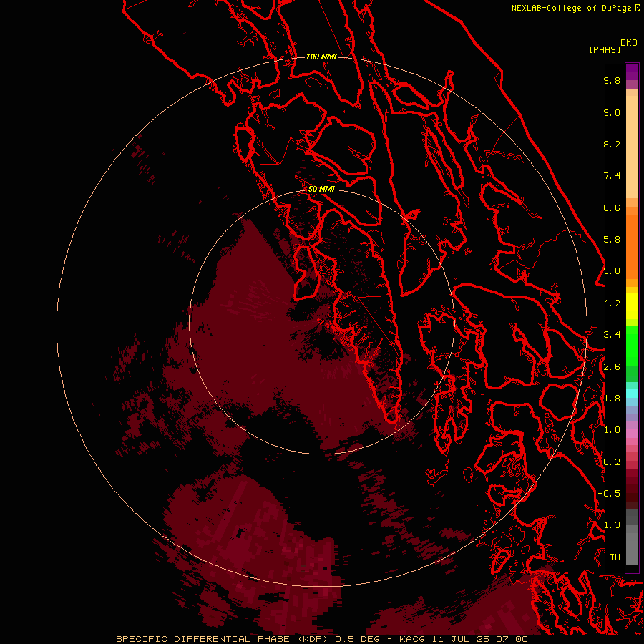Click the 1.8 value on the scale
The image size is (644, 644).
[x=612, y=399]
